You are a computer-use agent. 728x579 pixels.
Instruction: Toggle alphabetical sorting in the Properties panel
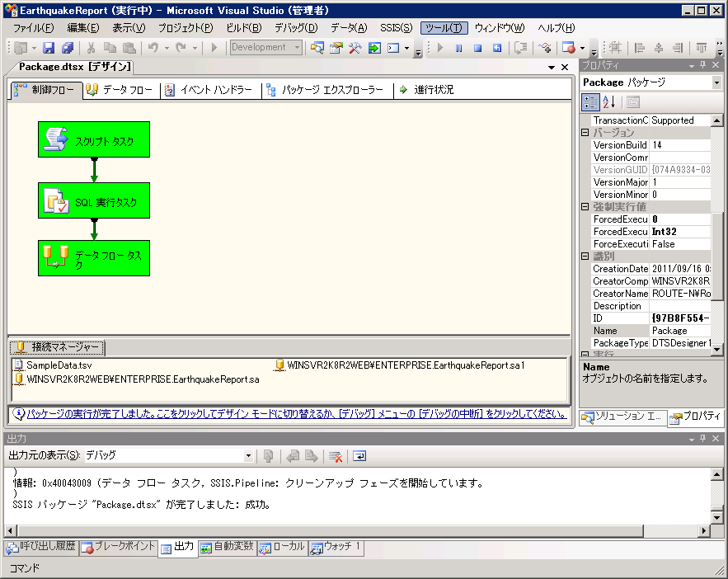608,101
